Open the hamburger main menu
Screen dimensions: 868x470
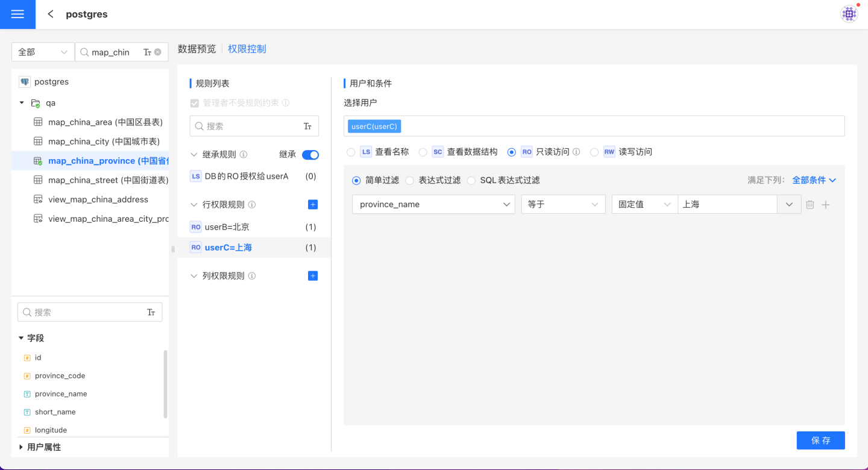tap(17, 14)
